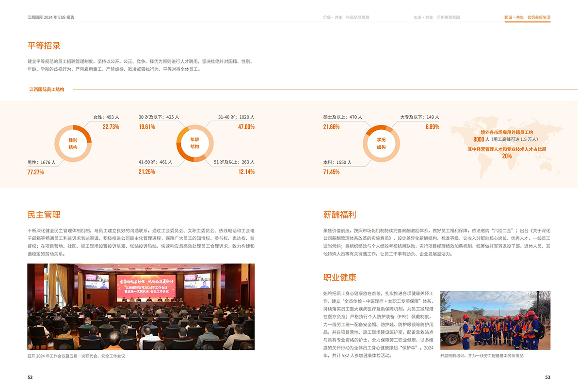Select the 薪酬福利 section heading
The width and height of the screenshot is (578, 392).
340,215
